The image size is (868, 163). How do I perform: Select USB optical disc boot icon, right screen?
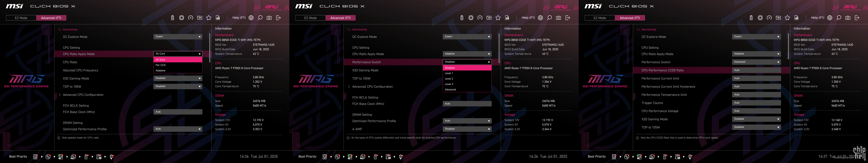652,157
